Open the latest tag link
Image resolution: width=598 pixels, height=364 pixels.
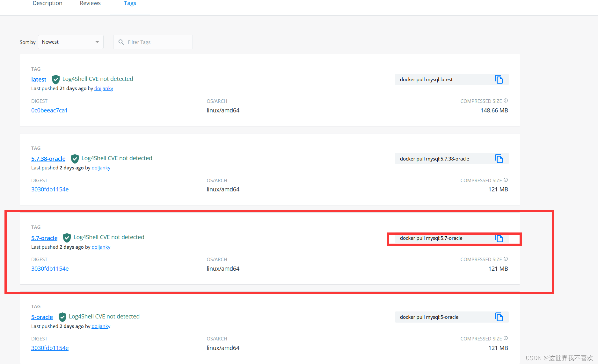click(x=39, y=79)
